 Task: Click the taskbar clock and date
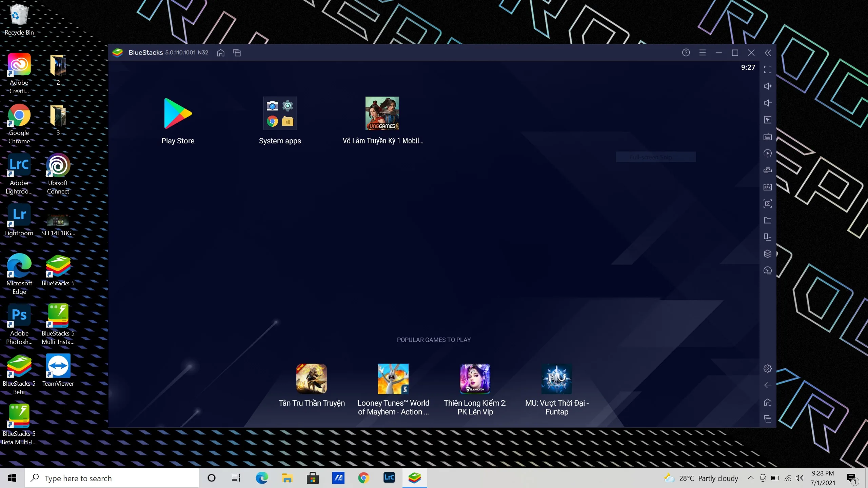pyautogui.click(x=823, y=478)
